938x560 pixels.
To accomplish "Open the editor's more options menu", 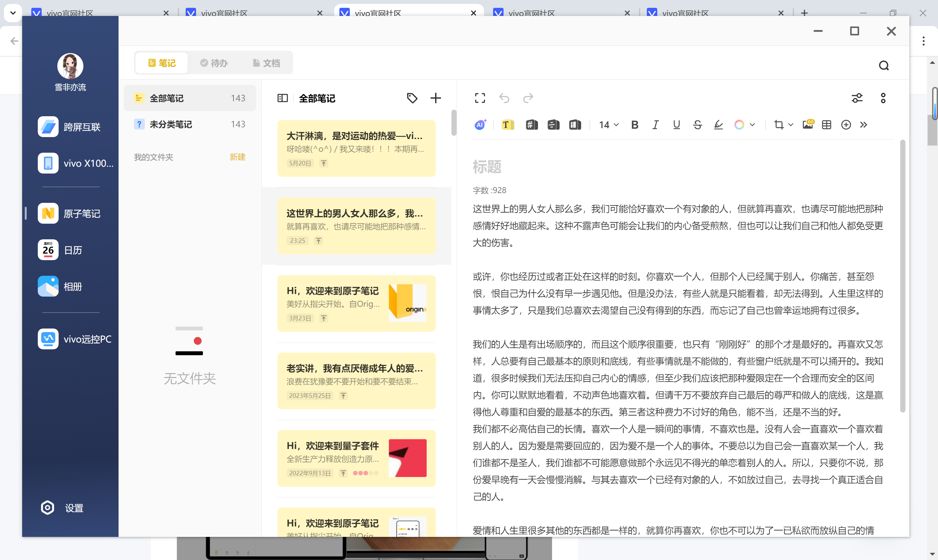I will click(883, 98).
